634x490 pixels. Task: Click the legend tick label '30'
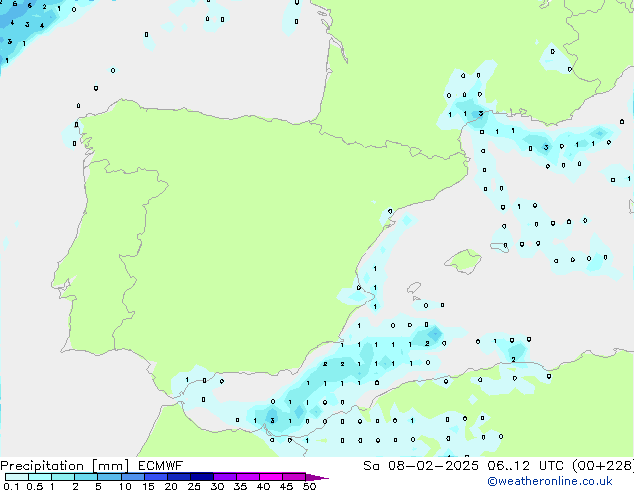click(x=217, y=486)
